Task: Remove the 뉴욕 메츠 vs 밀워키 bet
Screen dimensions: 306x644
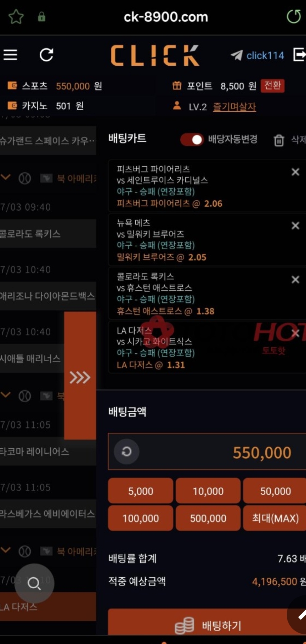Action: tap(295, 226)
